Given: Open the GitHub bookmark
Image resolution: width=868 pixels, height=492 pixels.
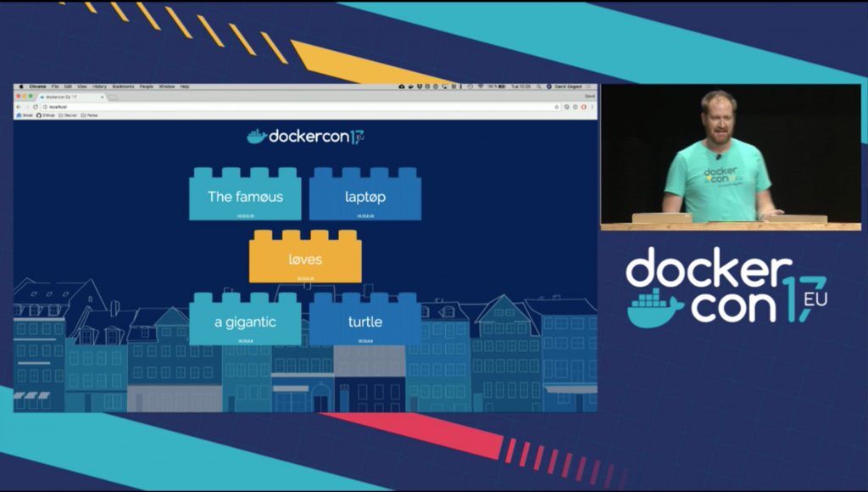Looking at the screenshot, I should click(x=46, y=115).
